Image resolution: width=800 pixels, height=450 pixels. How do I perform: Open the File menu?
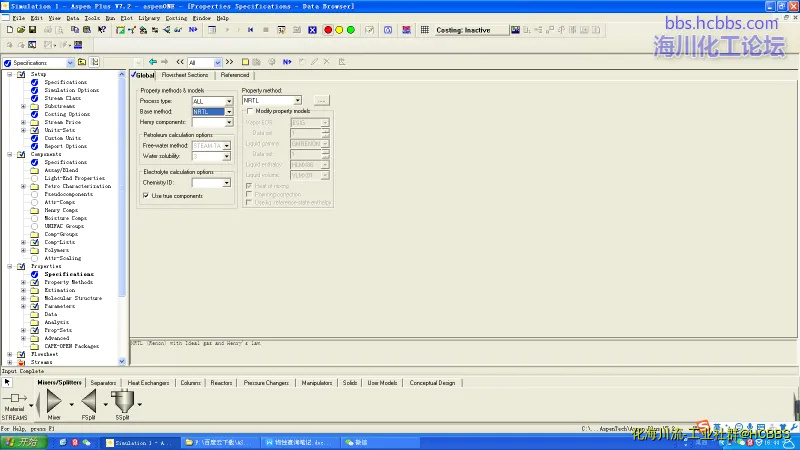[18, 18]
